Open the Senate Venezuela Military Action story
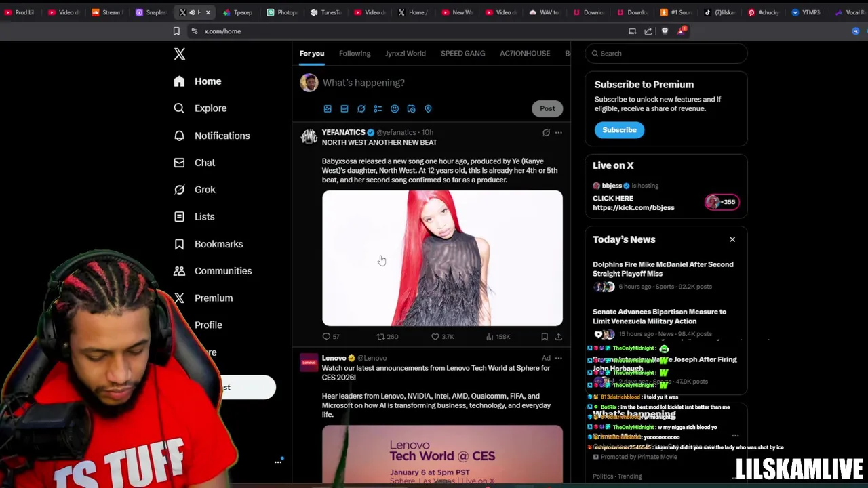 [x=659, y=317]
